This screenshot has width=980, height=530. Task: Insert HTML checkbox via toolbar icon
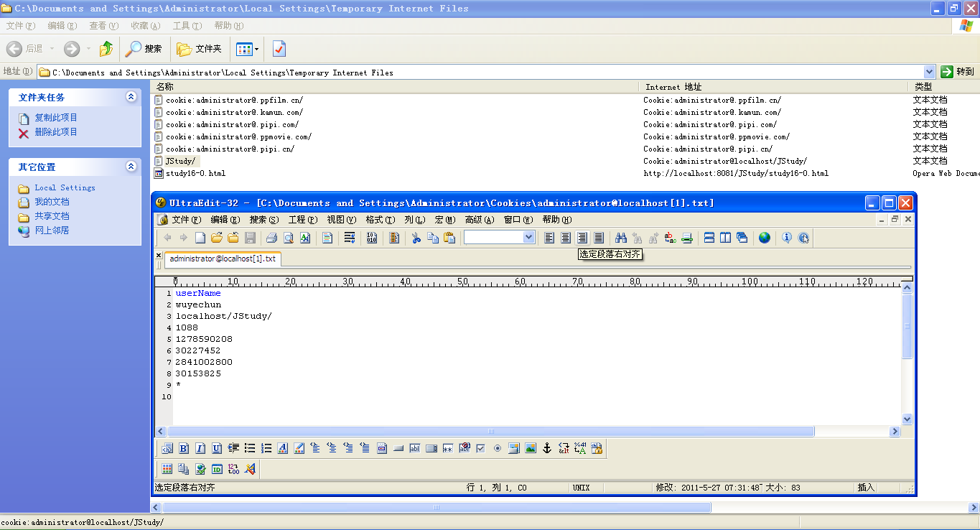480,448
